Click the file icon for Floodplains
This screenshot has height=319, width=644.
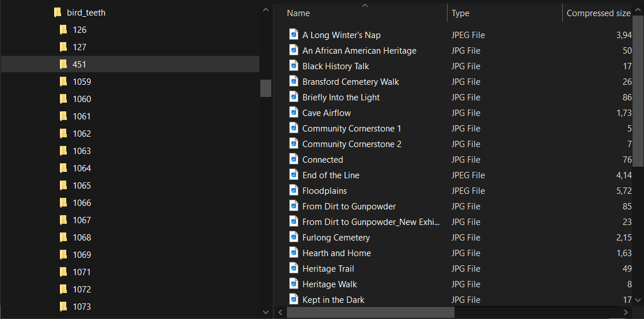pos(294,191)
